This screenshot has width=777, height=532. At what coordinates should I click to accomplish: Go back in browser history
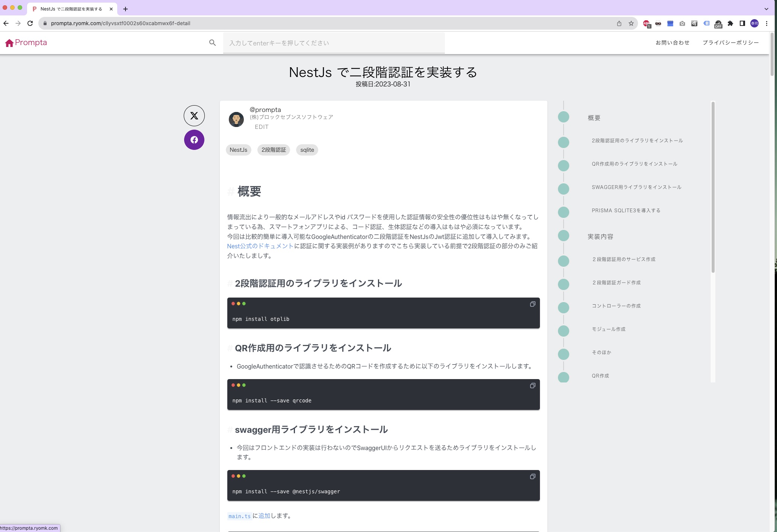click(6, 23)
